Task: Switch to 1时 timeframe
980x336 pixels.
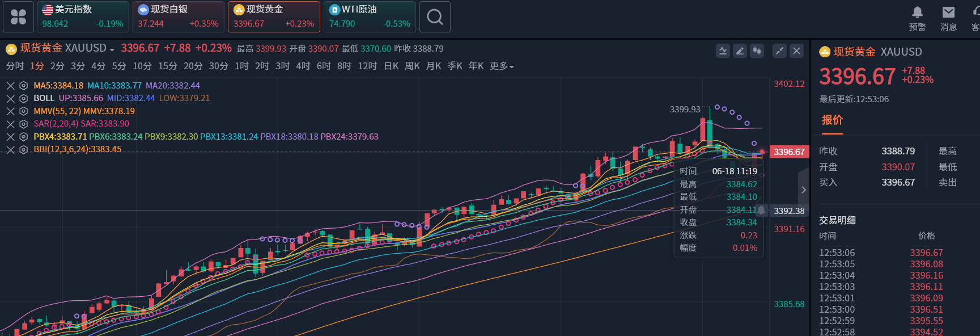Action: pyautogui.click(x=241, y=66)
